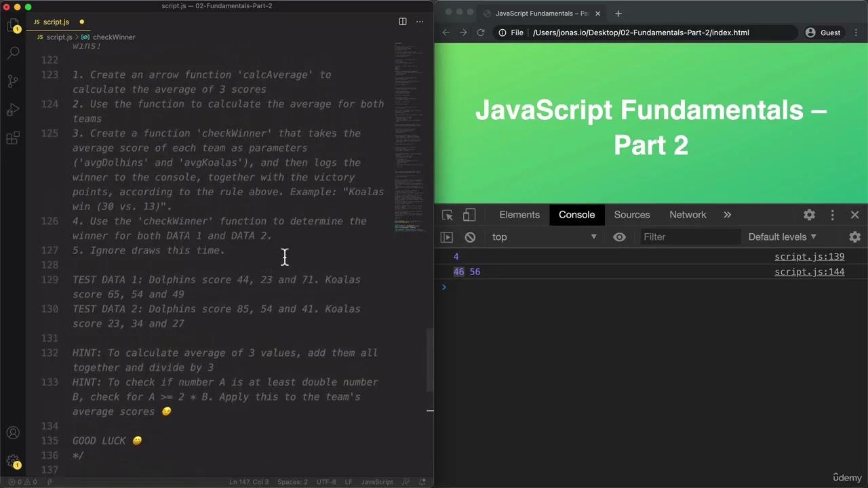
Task: Open the Source Control view
Action: [x=13, y=81]
